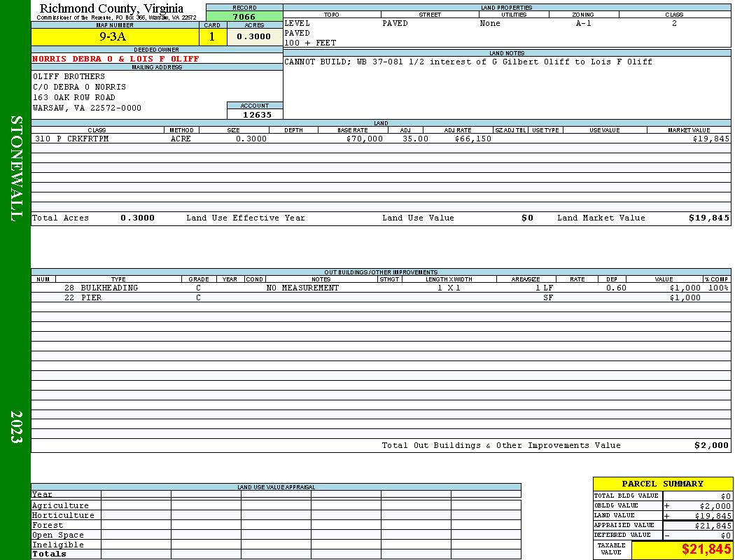
Task: Click the Open Space row label
Action: click(57, 535)
